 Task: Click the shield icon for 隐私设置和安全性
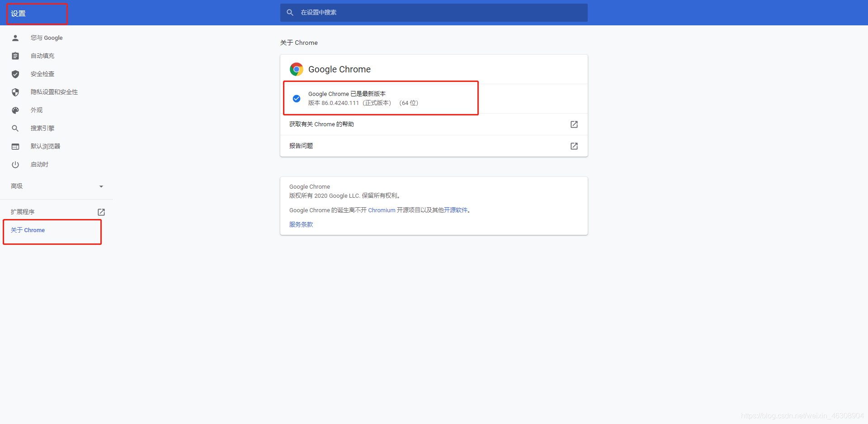tap(15, 92)
